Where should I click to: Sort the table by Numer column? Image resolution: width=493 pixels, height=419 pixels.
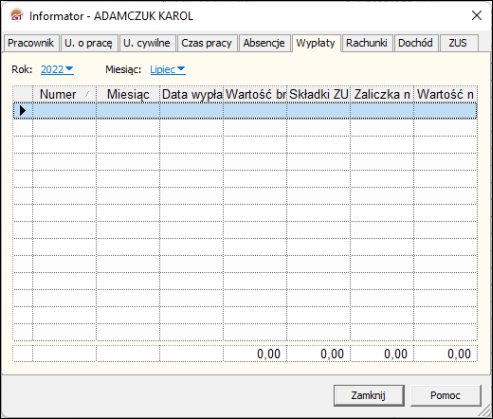click(x=64, y=94)
